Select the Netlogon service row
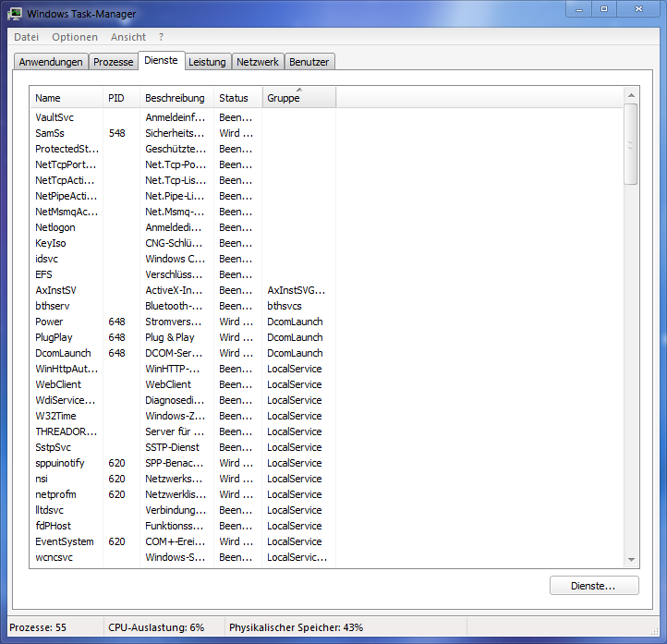Screen dimensions: 667x644 [183, 227]
